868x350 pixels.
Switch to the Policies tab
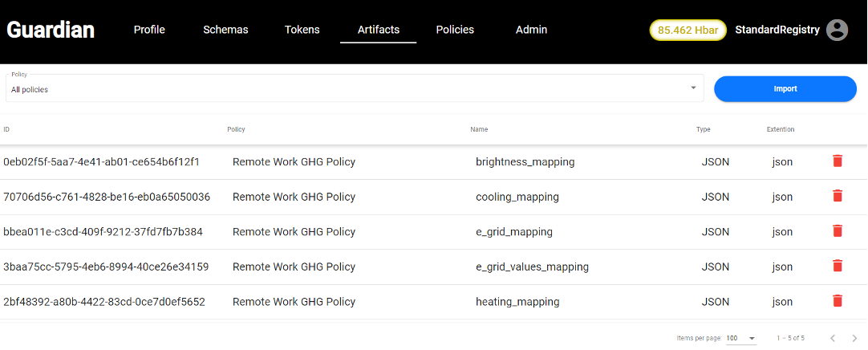[x=455, y=30]
